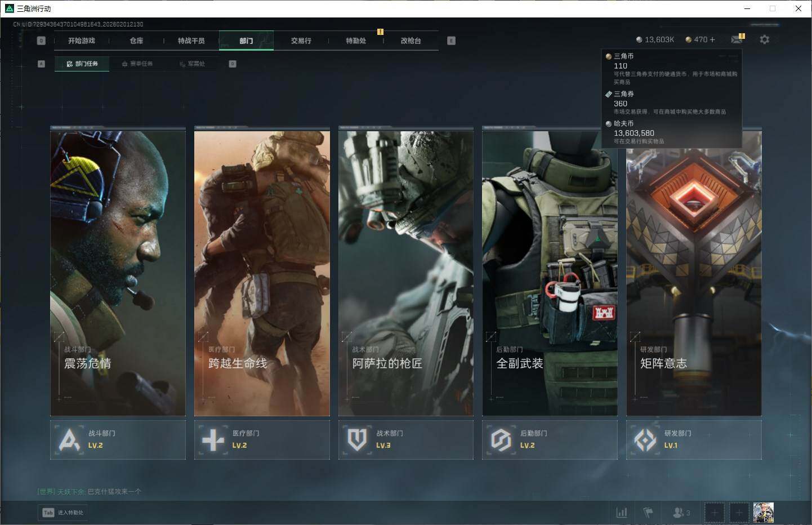Click the 研发部门 LV.1 button
The image size is (812, 525).
click(x=694, y=439)
